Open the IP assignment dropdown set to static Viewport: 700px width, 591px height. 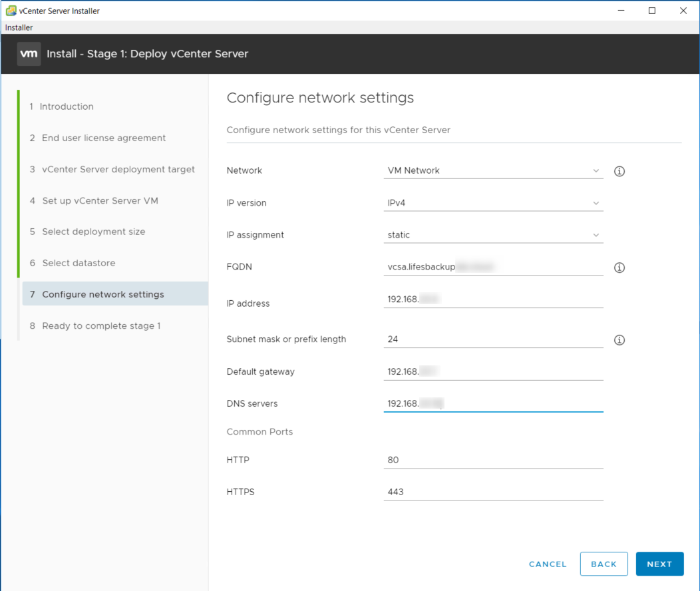click(493, 235)
